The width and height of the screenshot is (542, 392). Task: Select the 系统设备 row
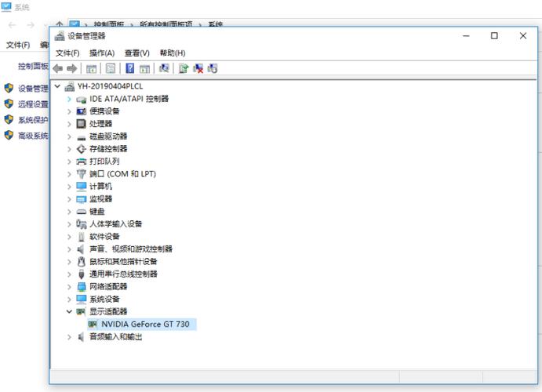coord(104,299)
